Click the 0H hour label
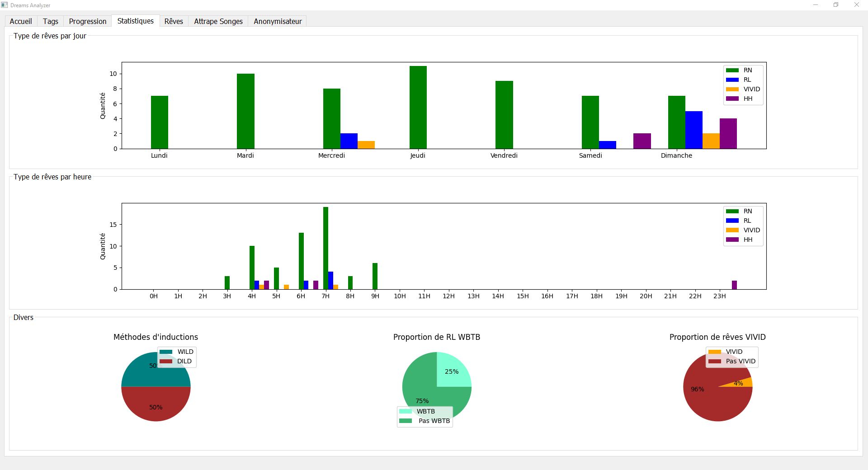 pos(154,296)
